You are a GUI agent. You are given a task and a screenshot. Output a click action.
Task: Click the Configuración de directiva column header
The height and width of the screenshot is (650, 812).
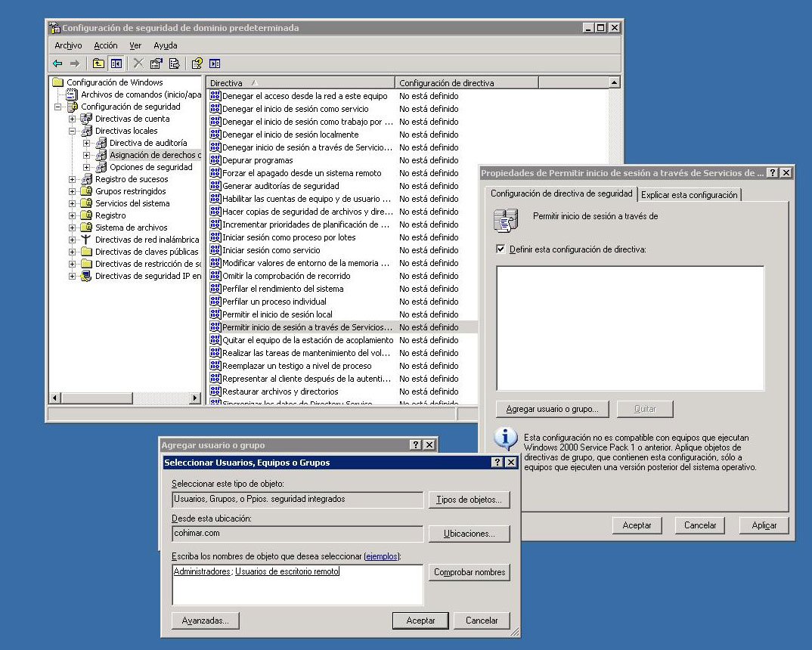tap(466, 83)
